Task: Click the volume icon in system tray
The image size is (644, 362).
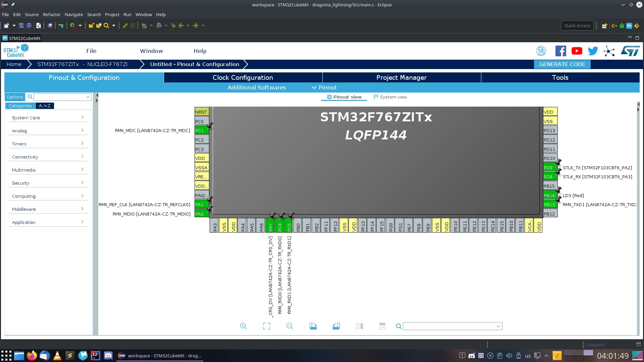Action: pos(509,356)
